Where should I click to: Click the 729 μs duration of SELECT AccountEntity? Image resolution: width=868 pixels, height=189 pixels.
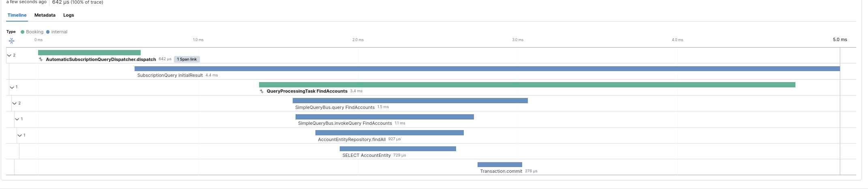point(400,155)
